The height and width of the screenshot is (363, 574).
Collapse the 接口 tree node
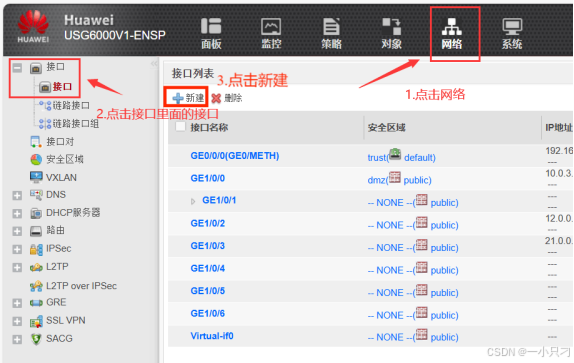(17, 68)
